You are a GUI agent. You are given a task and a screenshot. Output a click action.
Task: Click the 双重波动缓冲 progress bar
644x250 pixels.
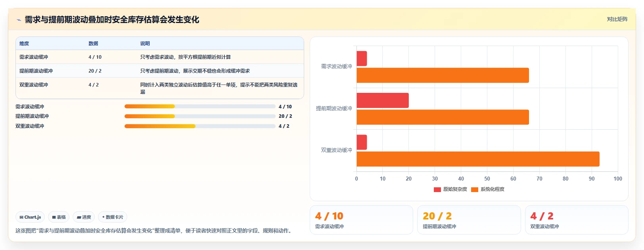pyautogui.click(x=200, y=126)
